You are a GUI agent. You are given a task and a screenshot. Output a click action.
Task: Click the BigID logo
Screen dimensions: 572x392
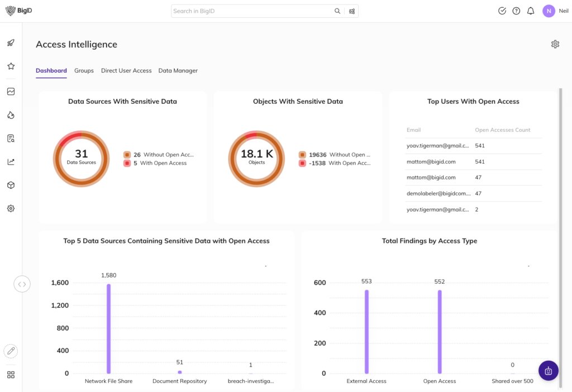point(19,11)
